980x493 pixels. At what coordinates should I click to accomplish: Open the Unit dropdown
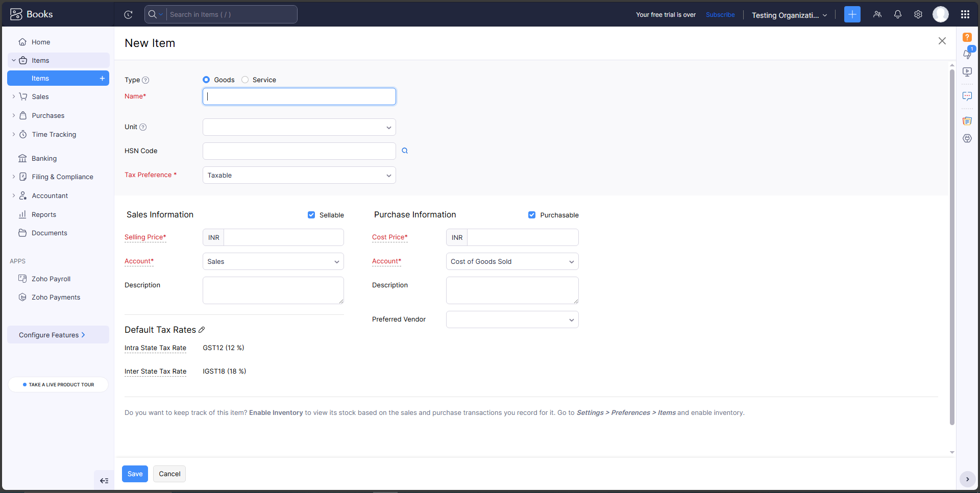coord(299,127)
